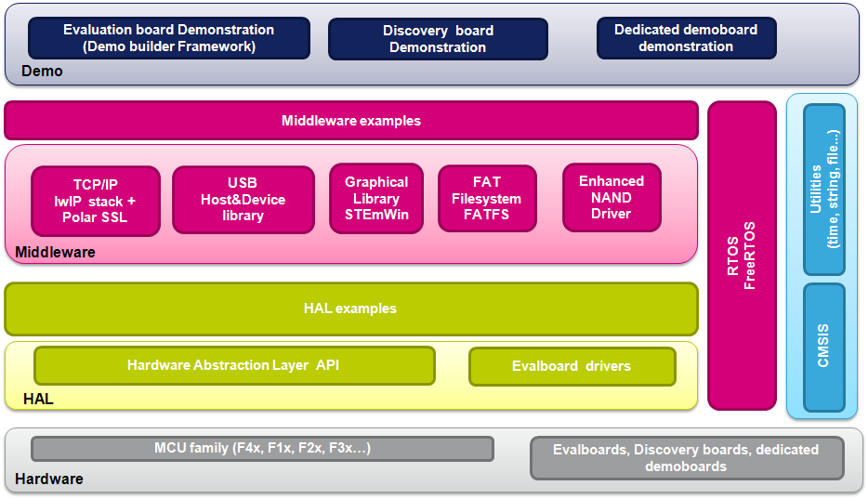Screen dimensions: 868x499
Task: Click the HAL layer label
Action: (x=38, y=399)
